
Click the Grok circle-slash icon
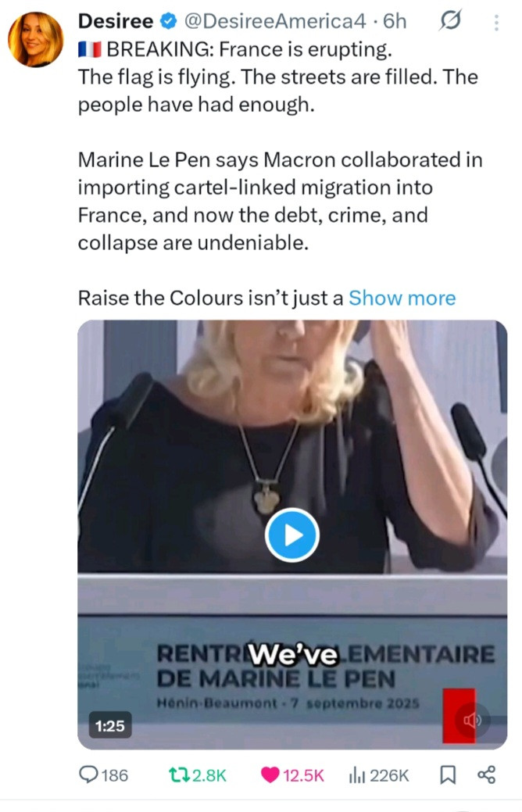[x=451, y=23]
